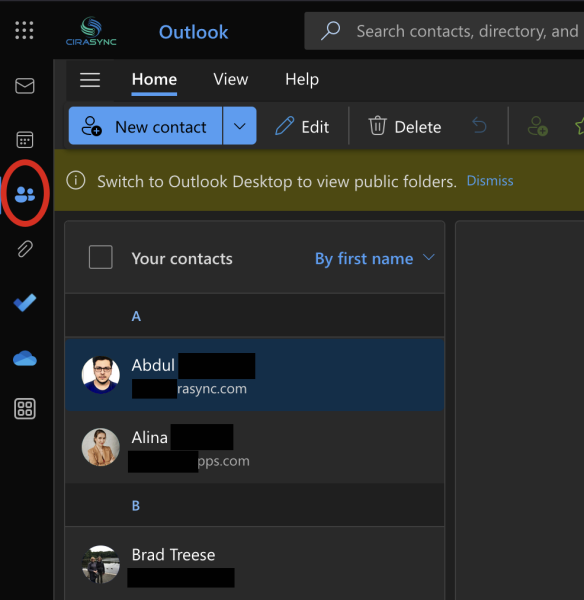Click the New contact button
Image resolution: width=584 pixels, height=600 pixels.
(145, 126)
